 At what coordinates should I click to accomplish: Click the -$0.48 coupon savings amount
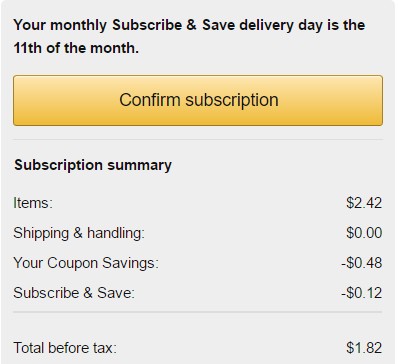pos(362,263)
